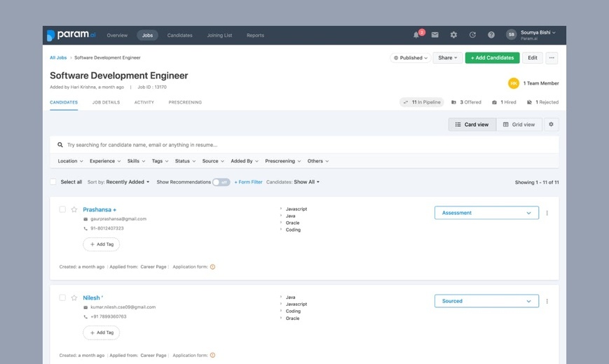Viewport: 609px width, 364px height.
Task: Open the help question mark icon
Action: (491, 35)
